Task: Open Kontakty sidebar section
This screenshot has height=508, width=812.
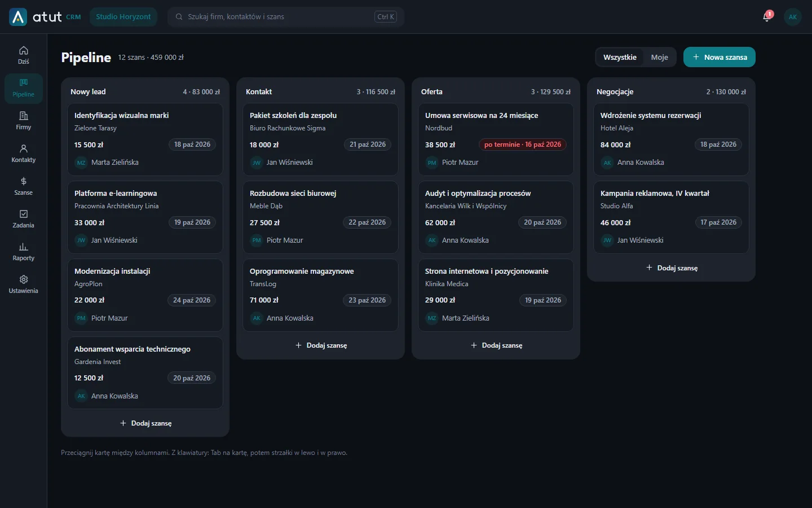Action: 23,154
